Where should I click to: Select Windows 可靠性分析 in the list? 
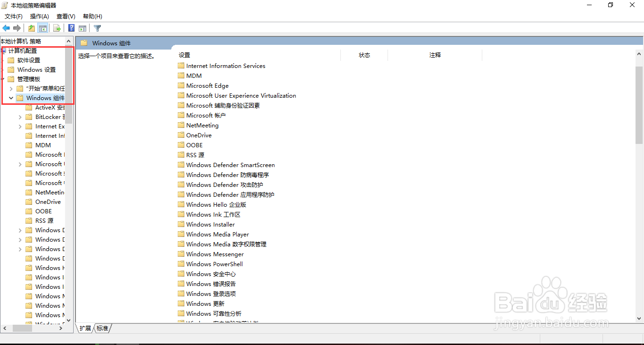214,313
